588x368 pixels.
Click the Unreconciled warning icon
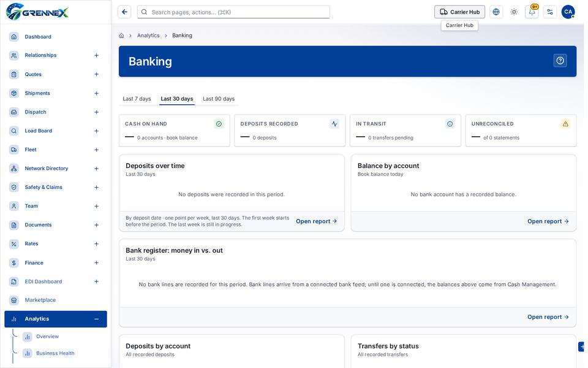click(565, 124)
